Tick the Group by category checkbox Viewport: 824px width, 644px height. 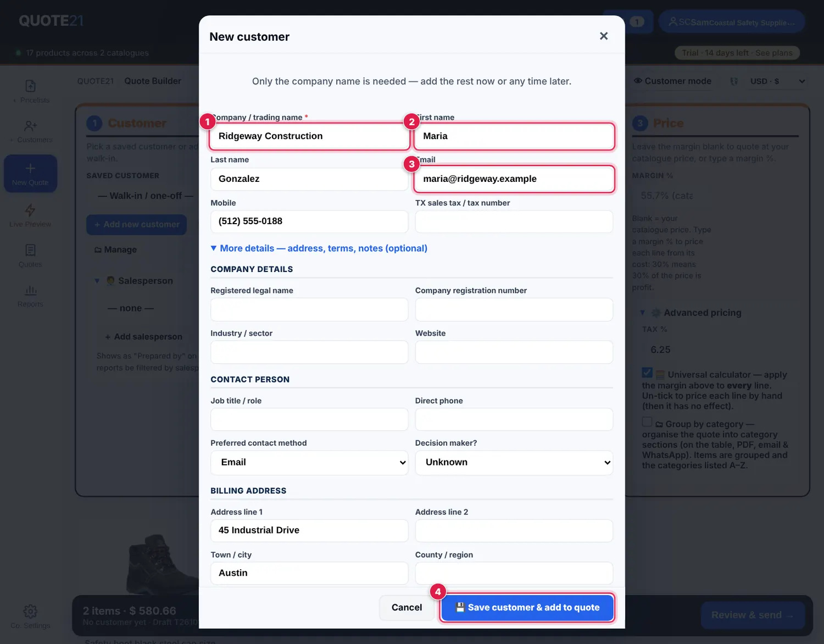coord(647,422)
